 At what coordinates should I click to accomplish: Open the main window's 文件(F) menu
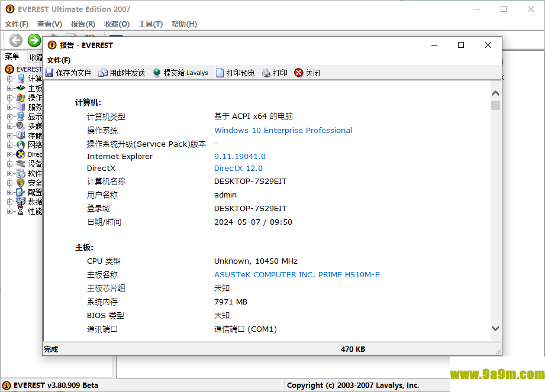[x=17, y=24]
